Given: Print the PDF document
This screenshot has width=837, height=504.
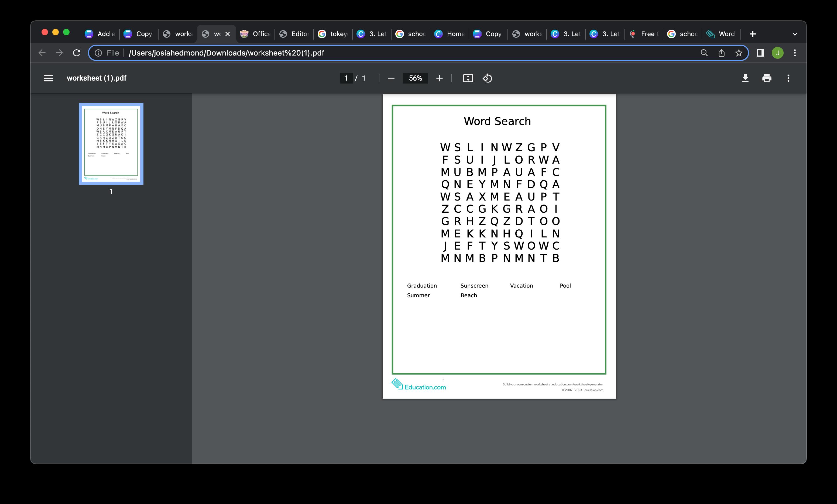Looking at the screenshot, I should (767, 78).
